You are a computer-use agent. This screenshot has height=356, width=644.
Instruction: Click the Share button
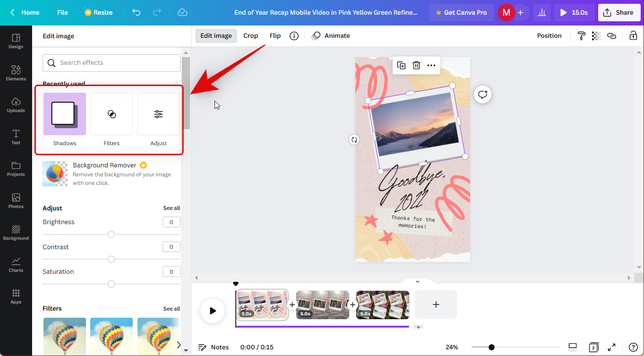coord(619,13)
